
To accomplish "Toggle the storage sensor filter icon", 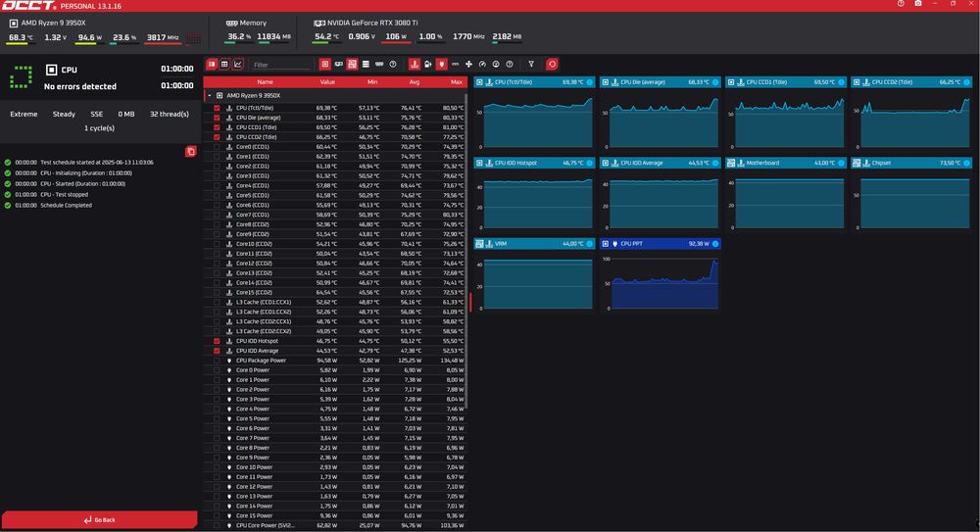I will (366, 65).
